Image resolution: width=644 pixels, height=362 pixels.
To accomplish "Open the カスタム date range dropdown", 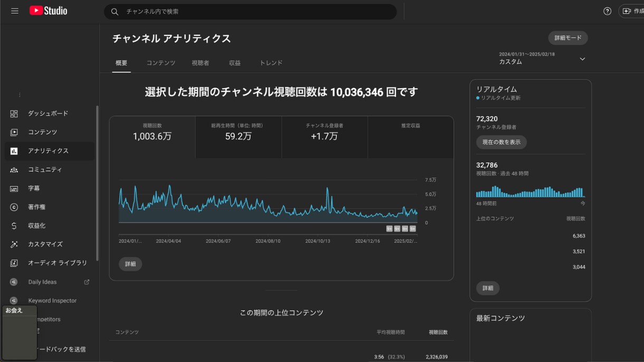I will [542, 59].
